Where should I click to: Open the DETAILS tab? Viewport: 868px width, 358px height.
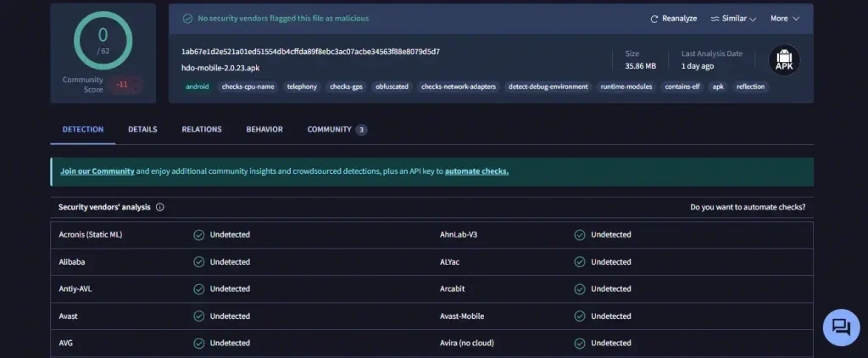pos(142,130)
